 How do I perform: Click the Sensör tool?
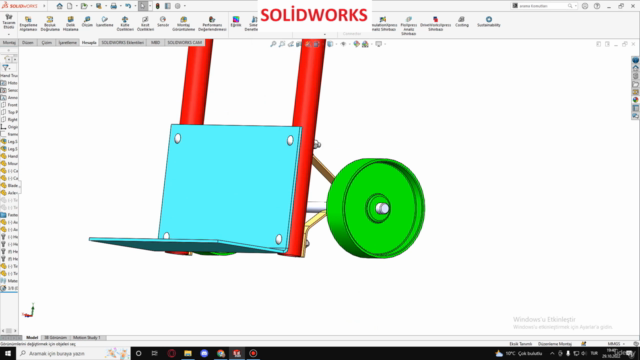[163, 22]
